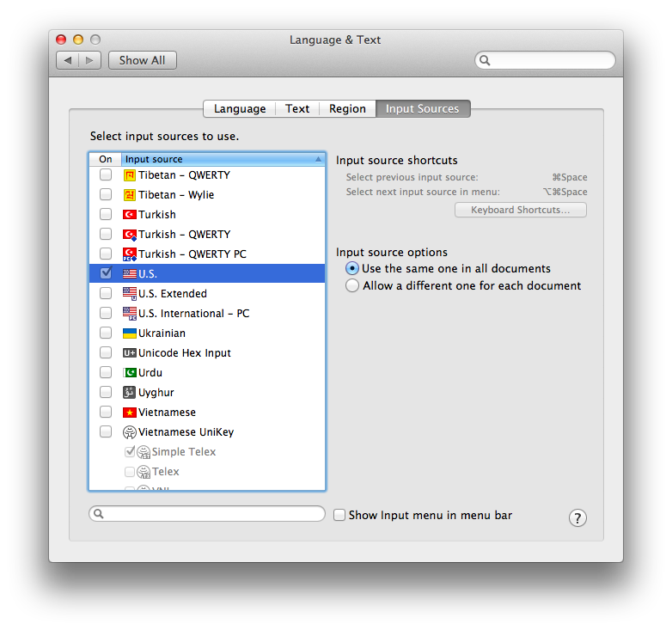Select Use the same one in all documents
672x630 pixels.
click(x=351, y=269)
